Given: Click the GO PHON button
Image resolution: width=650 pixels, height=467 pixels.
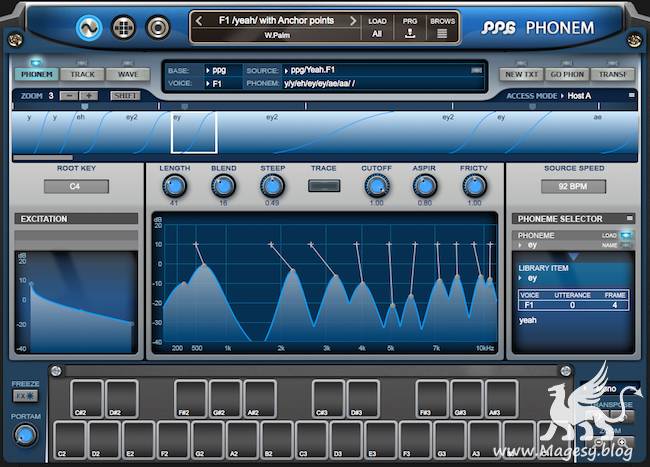Looking at the screenshot, I should (567, 75).
